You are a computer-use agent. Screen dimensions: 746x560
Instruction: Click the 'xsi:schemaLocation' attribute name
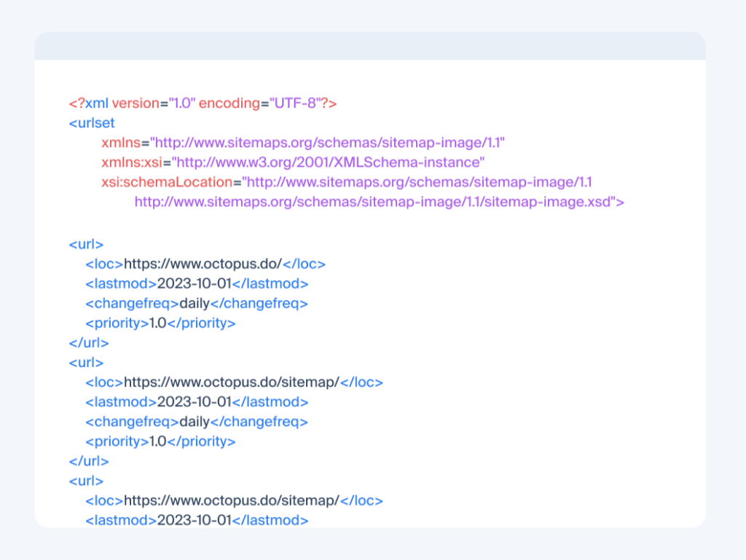167,182
